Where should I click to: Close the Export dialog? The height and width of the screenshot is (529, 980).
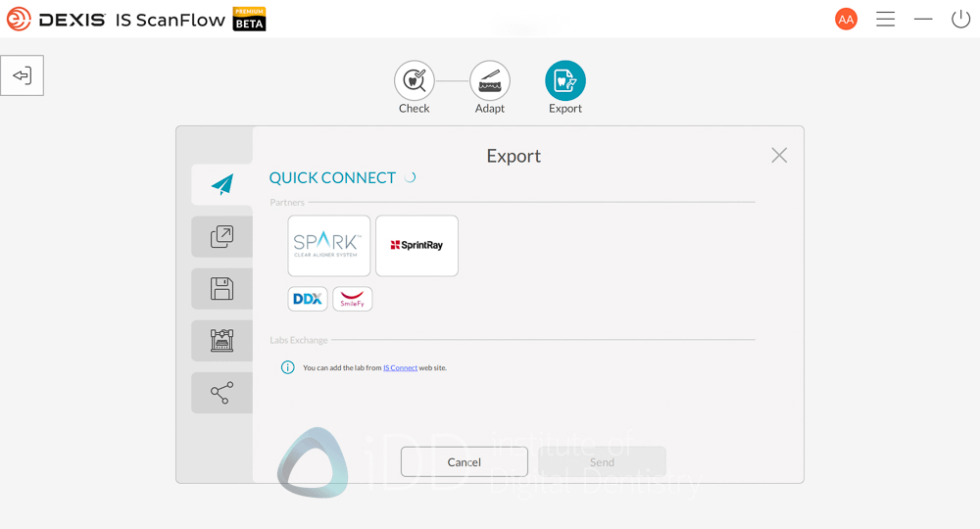point(779,155)
